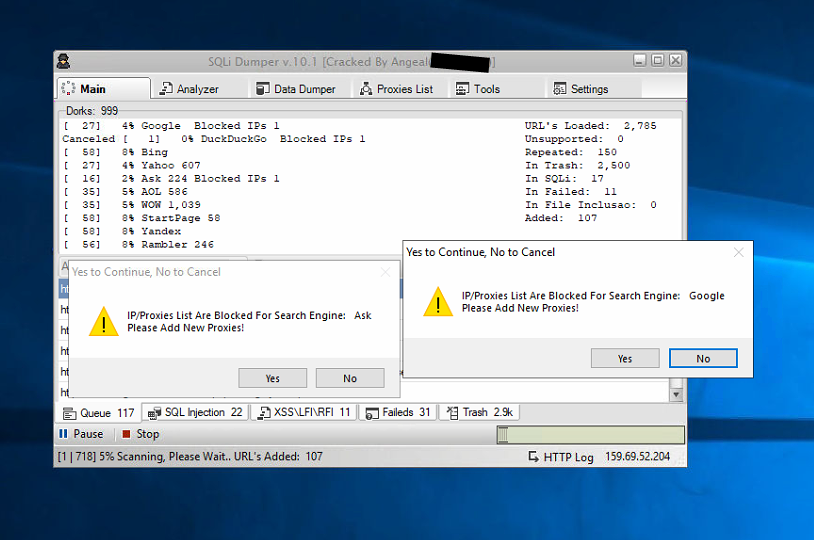
Task: Click the URL list scrollbar down arrow
Action: pos(676,395)
